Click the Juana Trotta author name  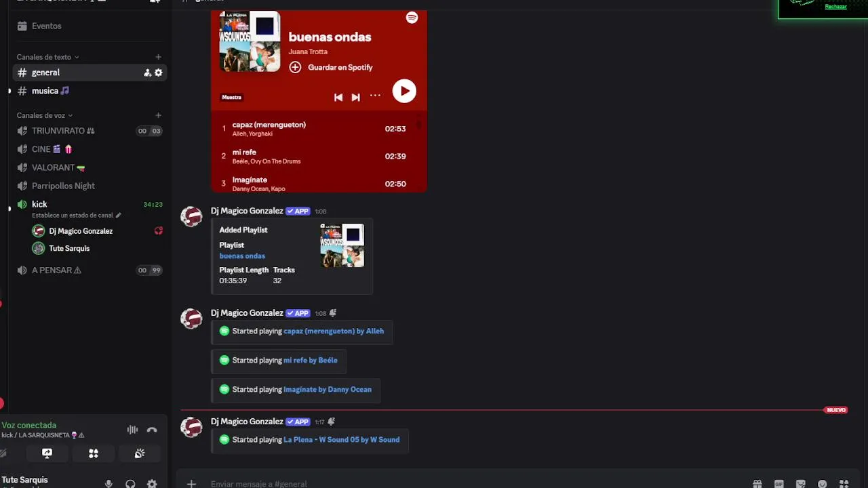[x=308, y=52]
